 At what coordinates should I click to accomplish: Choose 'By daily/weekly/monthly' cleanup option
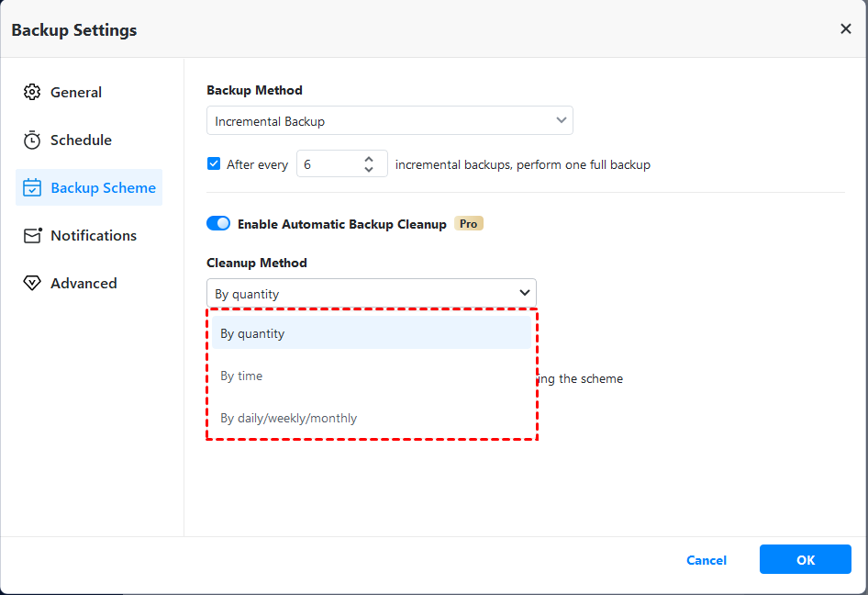pos(288,418)
